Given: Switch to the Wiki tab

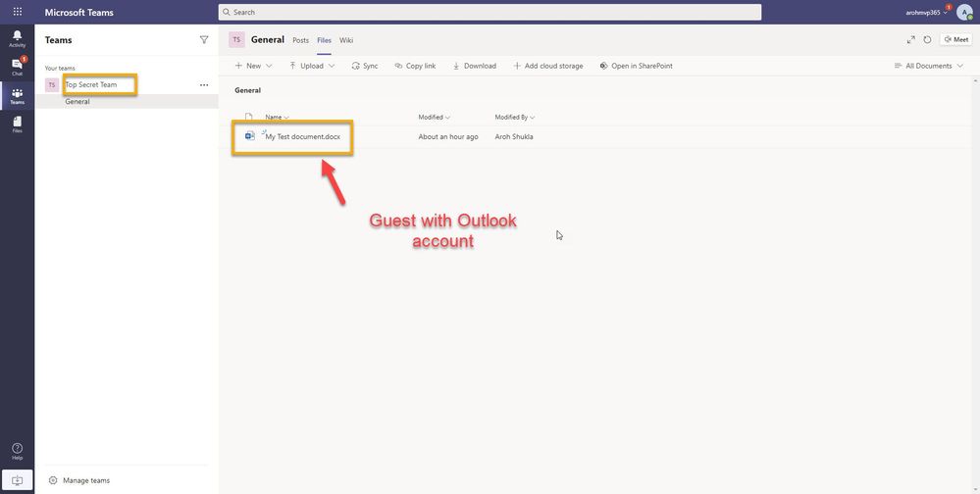Looking at the screenshot, I should 346,40.
